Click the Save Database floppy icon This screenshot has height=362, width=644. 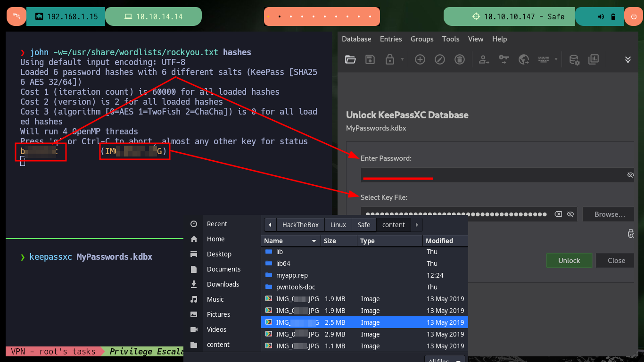pos(370,59)
